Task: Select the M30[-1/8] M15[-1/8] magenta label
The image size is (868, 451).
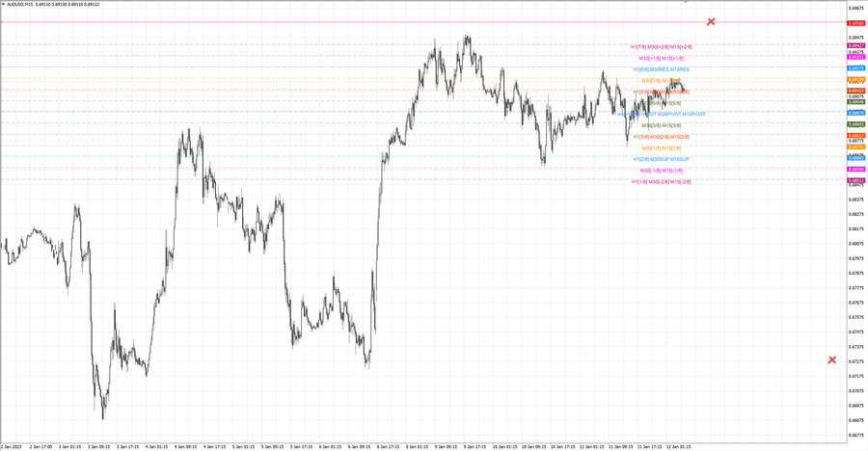Action: pyautogui.click(x=661, y=171)
